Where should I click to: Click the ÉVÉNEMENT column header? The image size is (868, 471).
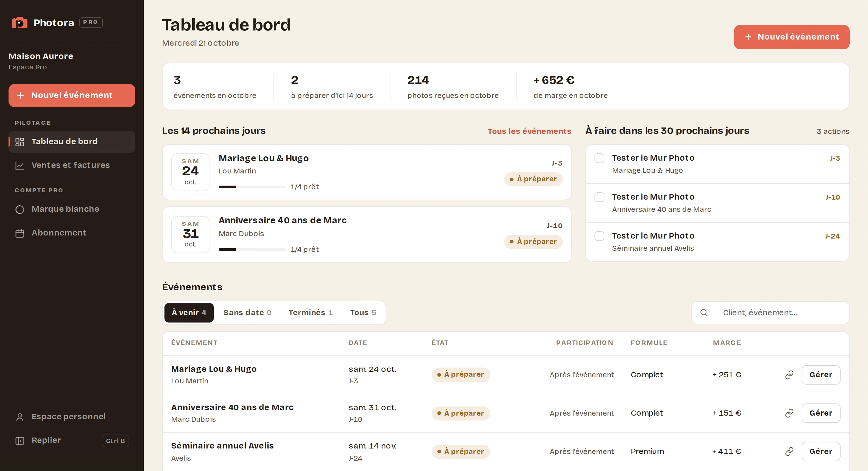194,343
